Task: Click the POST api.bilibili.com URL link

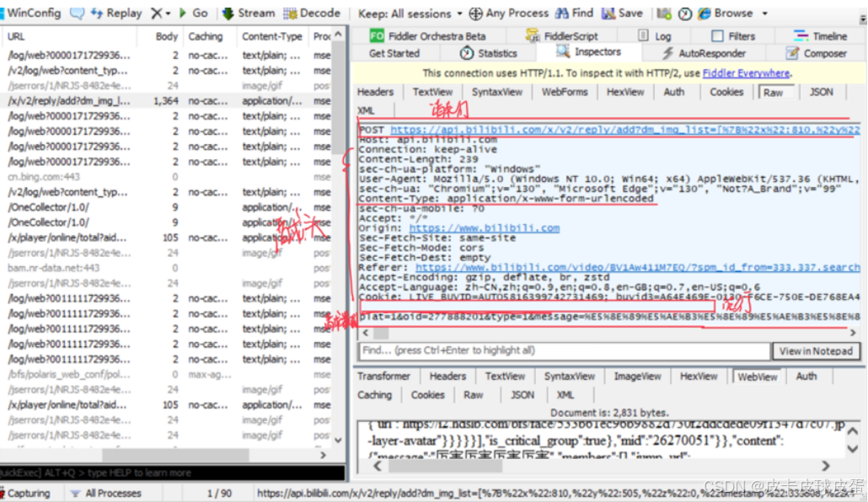Action: tap(625, 130)
